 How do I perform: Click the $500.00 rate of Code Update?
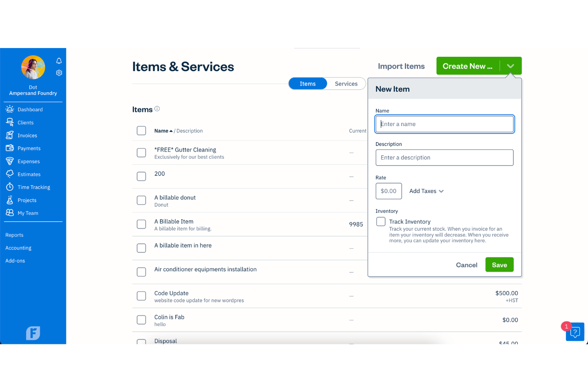point(507,293)
